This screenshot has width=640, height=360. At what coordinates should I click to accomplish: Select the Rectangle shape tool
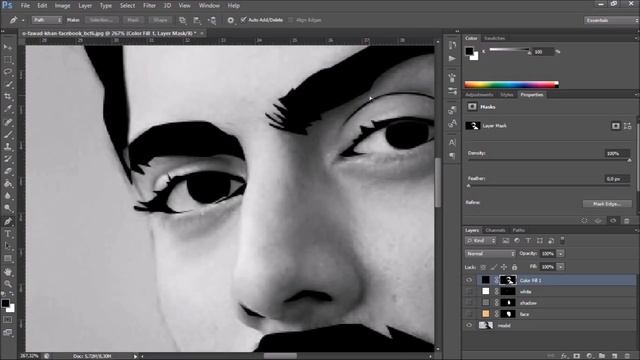coord(8,258)
